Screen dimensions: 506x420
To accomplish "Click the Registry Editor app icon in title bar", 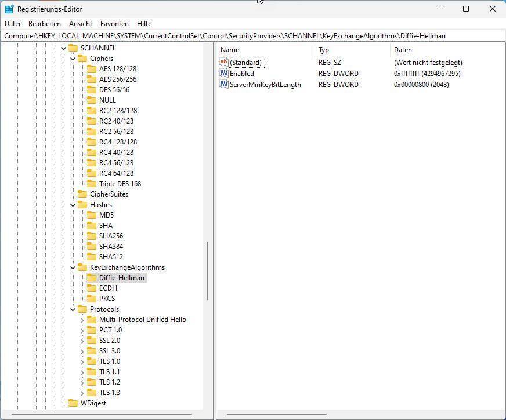I will [x=9, y=9].
